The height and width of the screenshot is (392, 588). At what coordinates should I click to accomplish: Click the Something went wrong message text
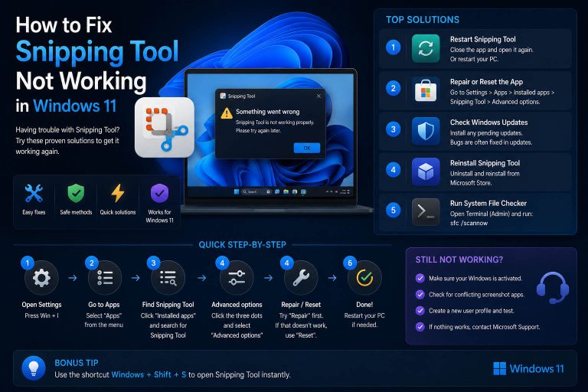coord(267,112)
